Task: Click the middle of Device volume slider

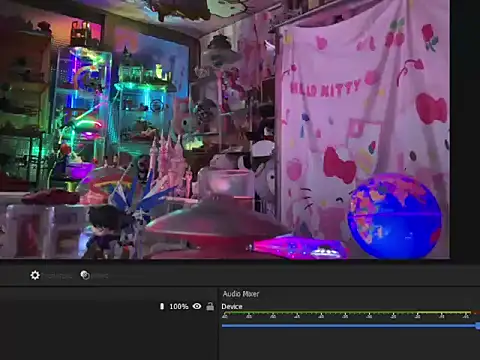Action: click(x=350, y=326)
